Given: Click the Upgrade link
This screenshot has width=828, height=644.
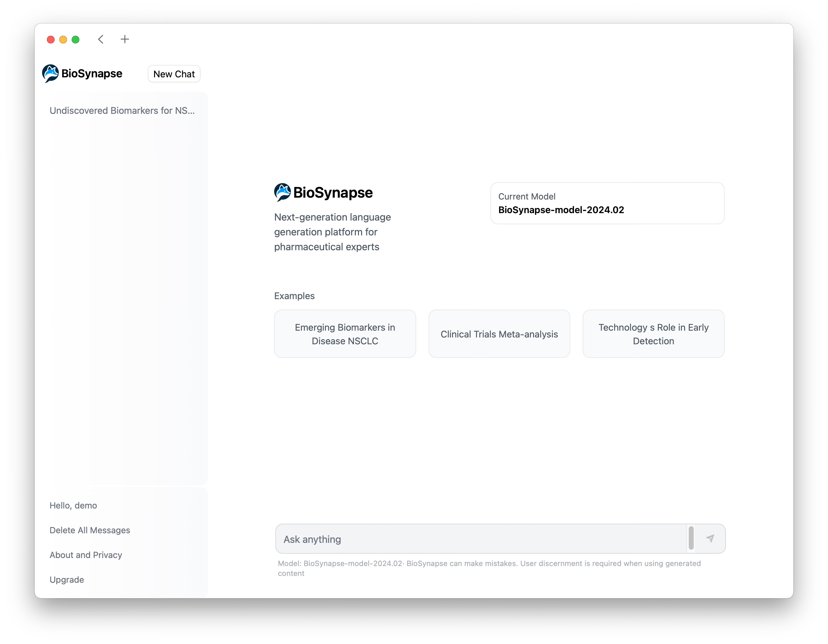Looking at the screenshot, I should point(67,580).
